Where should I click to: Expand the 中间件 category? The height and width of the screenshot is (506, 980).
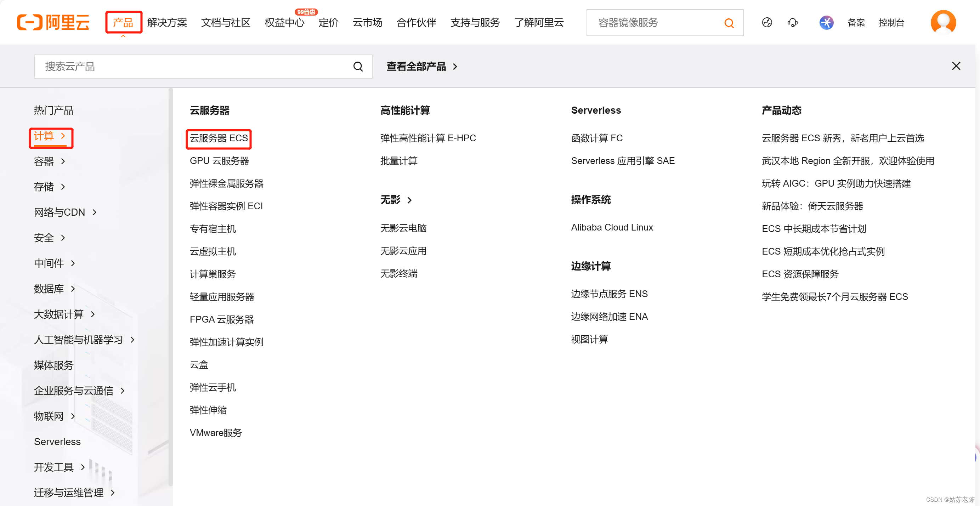coord(55,263)
